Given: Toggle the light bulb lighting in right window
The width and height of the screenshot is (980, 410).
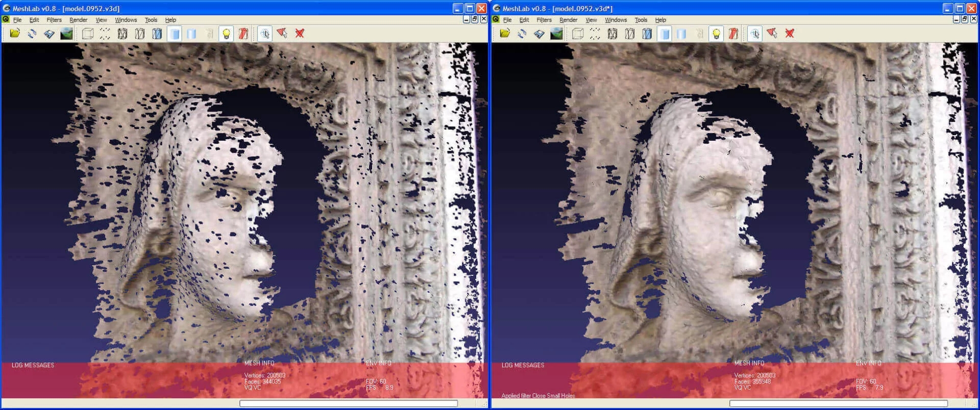Looking at the screenshot, I should point(716,34).
